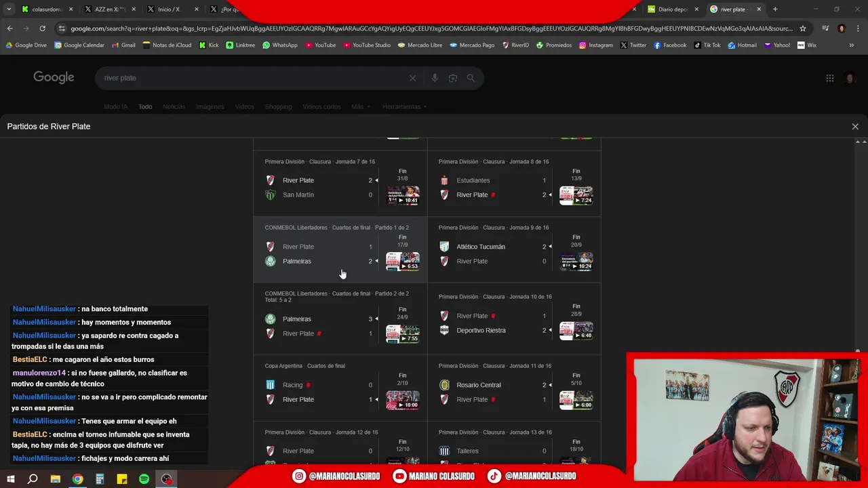Viewport: 868px width, 488px height.
Task: Open the River Plate vs Deportivo Riestra match
Action: [514, 319]
